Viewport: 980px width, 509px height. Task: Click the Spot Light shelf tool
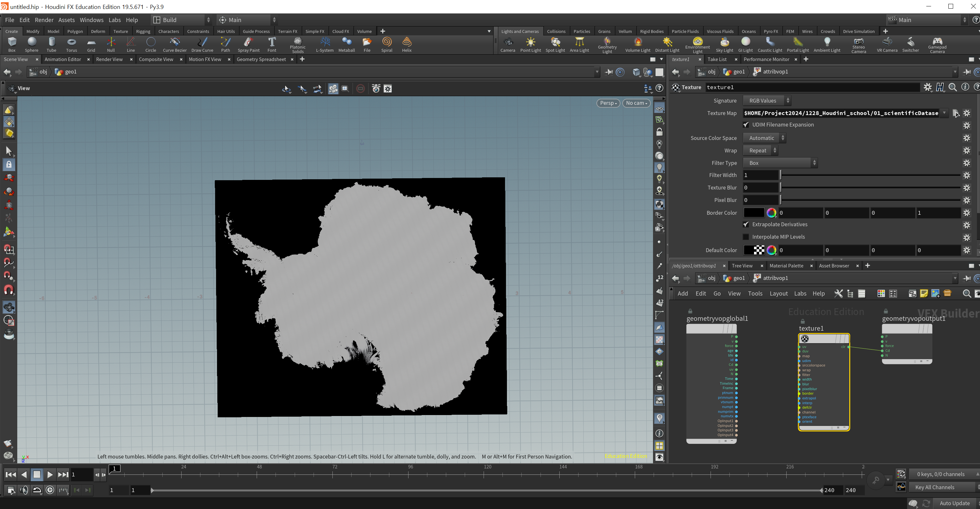click(555, 44)
